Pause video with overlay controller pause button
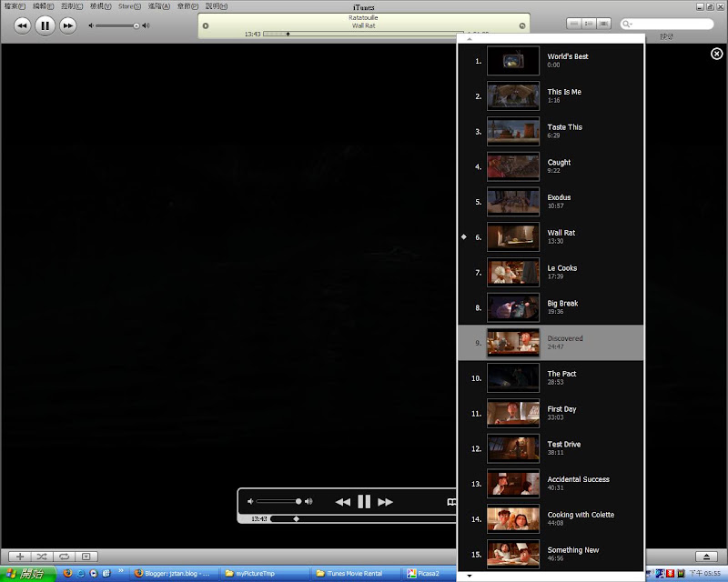Image resolution: width=728 pixels, height=582 pixels. pyautogui.click(x=364, y=502)
